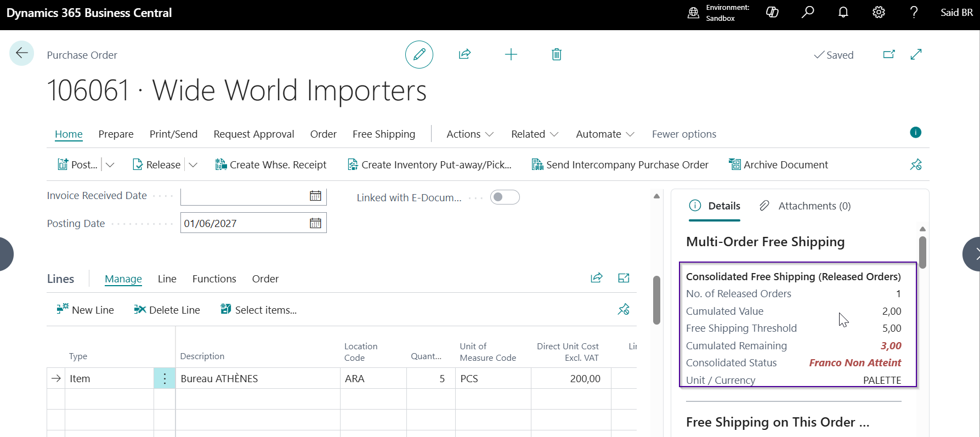Open the Free Shipping menu

[384, 134]
